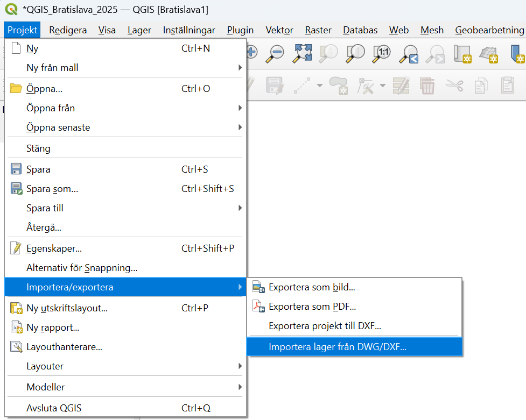Expand Ny från mall submenu
This screenshot has height=420, width=526.
(x=240, y=67)
